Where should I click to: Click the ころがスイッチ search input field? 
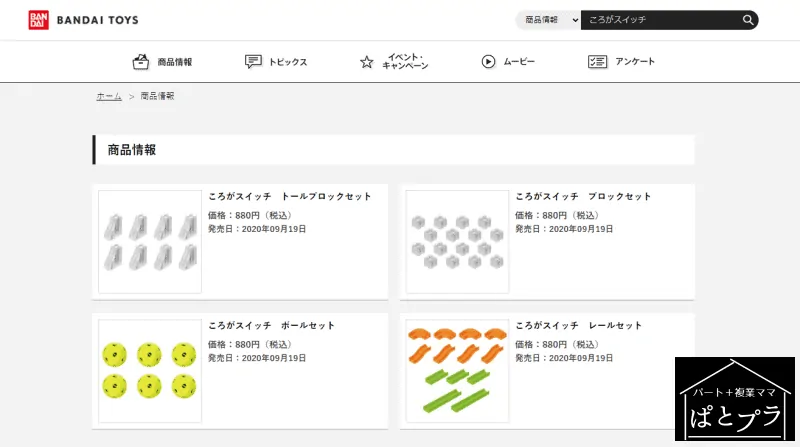pos(661,20)
